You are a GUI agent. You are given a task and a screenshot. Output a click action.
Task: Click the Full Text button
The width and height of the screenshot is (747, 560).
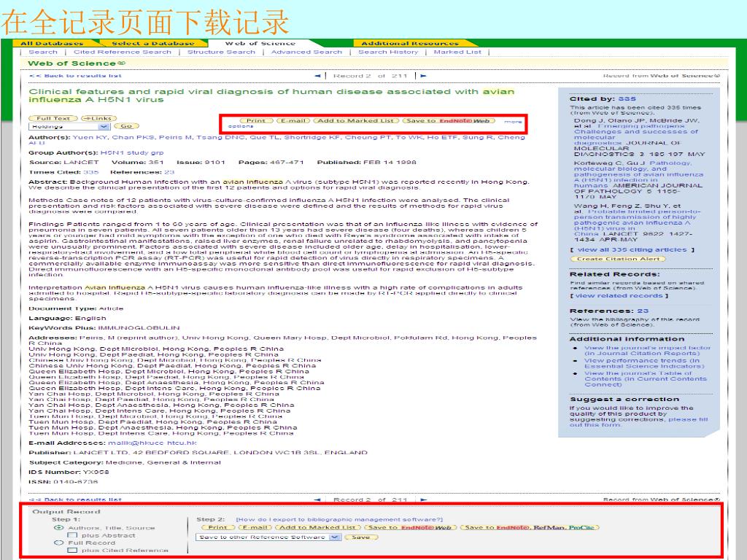pos(53,118)
